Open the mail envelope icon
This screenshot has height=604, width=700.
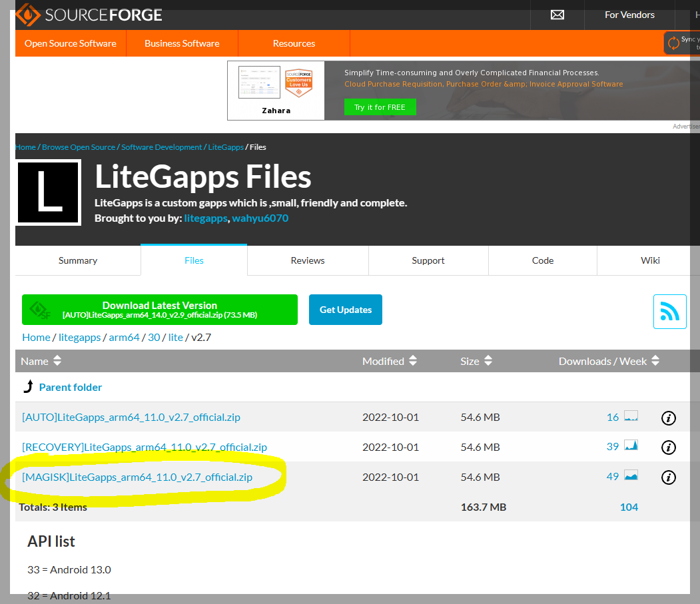557,15
